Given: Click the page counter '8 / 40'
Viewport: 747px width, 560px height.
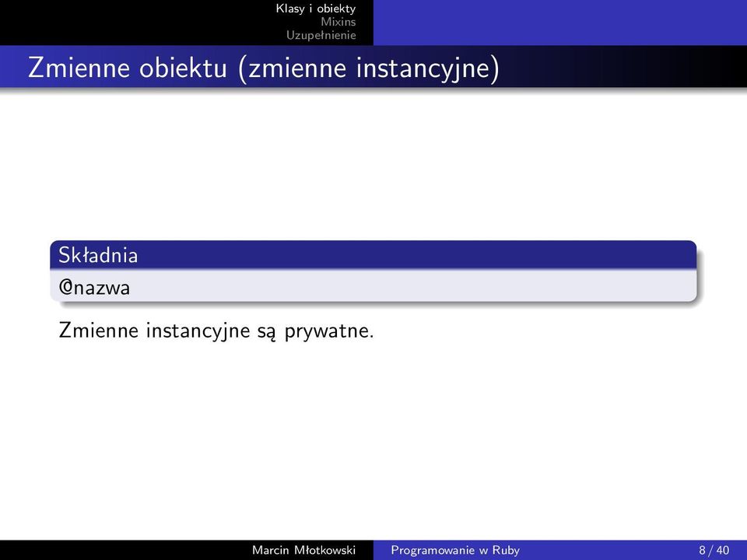Looking at the screenshot, I should point(714,550).
